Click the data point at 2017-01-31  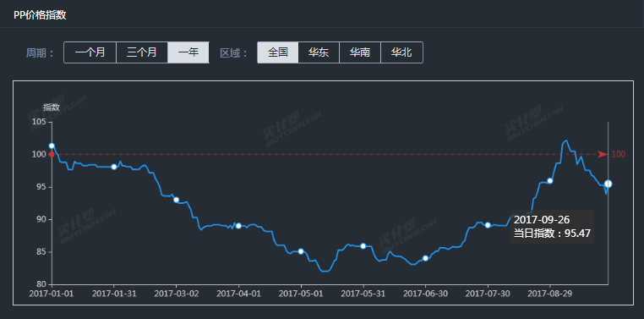(x=114, y=167)
